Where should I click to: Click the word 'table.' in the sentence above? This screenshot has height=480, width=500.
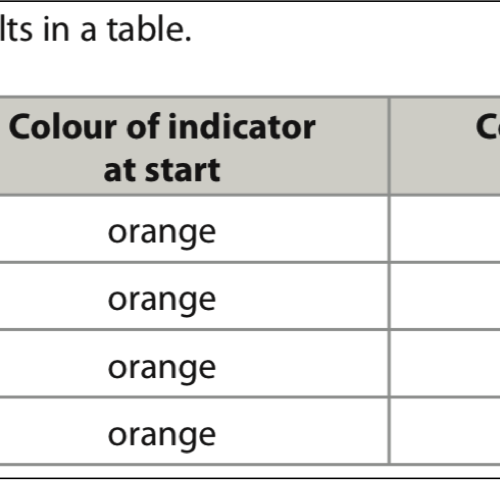point(149,29)
